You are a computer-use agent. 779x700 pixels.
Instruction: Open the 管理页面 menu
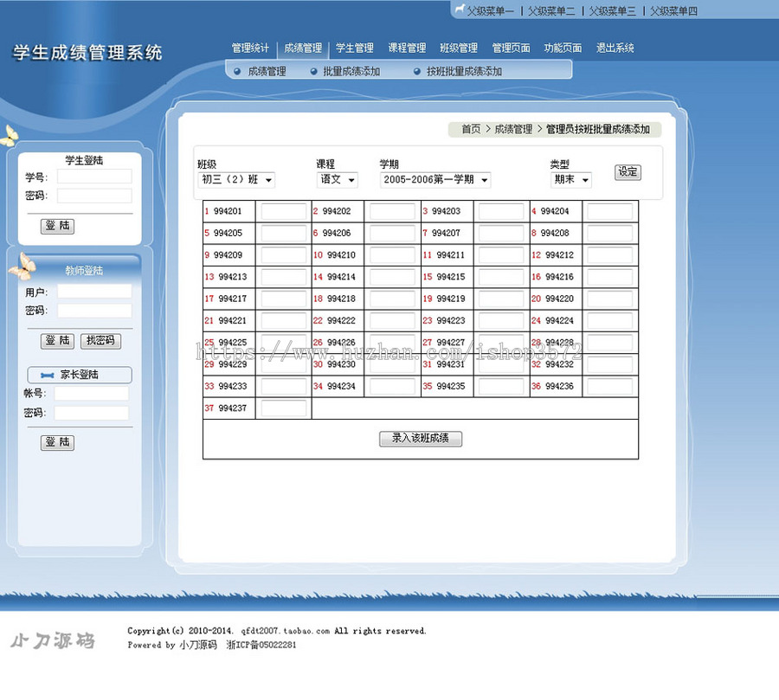pyautogui.click(x=511, y=48)
